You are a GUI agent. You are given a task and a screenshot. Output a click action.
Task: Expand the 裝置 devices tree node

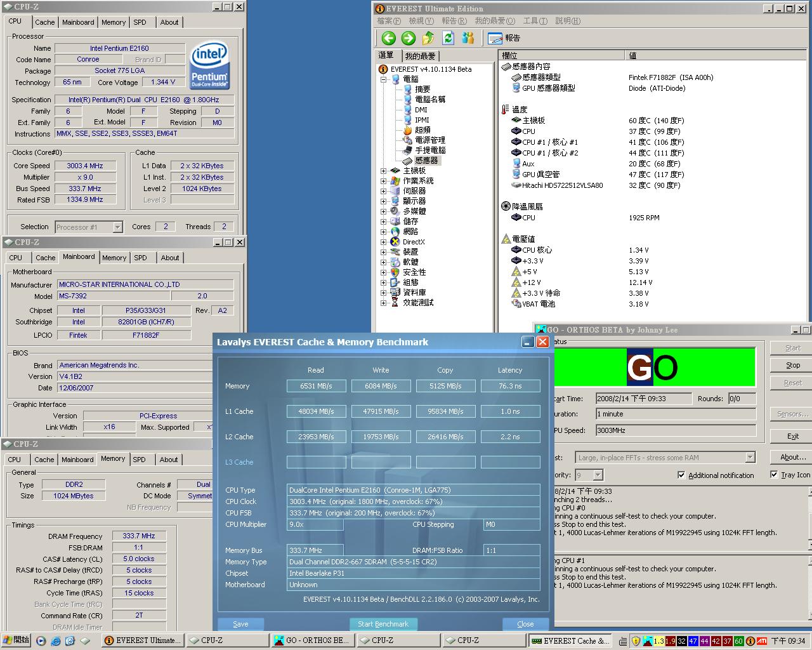[x=383, y=252]
